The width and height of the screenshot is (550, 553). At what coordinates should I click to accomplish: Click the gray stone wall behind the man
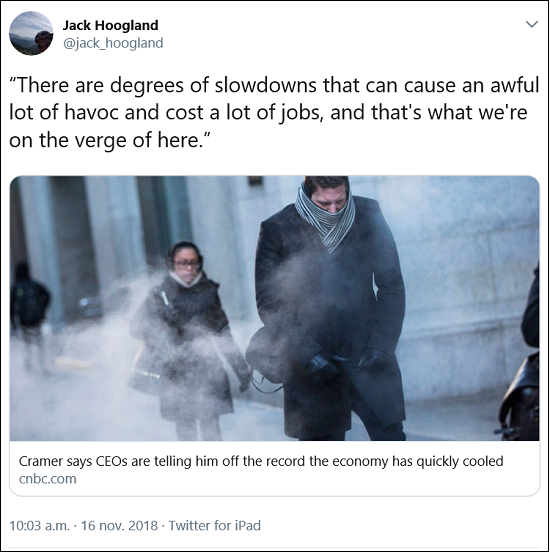[x=466, y=282]
